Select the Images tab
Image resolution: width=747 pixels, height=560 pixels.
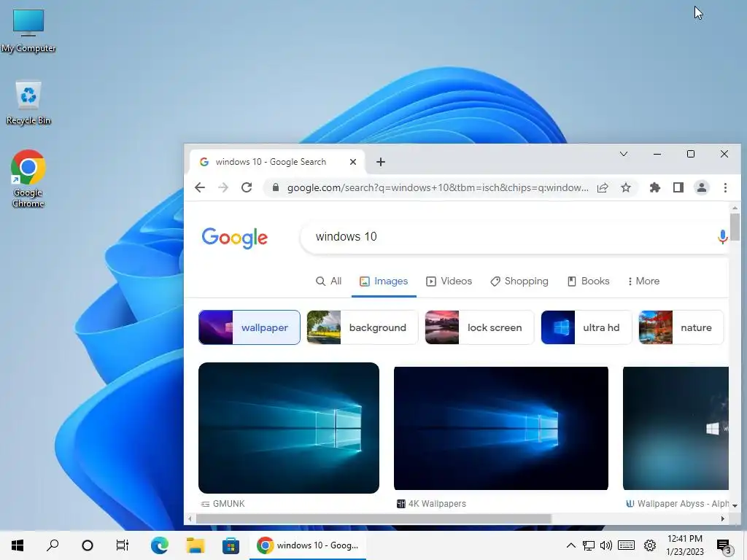384,281
